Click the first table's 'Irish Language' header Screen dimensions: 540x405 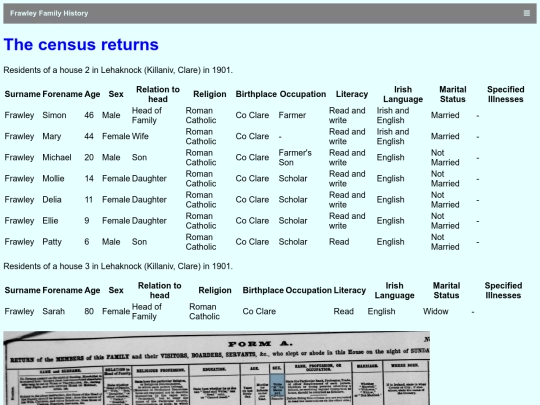[403, 94]
